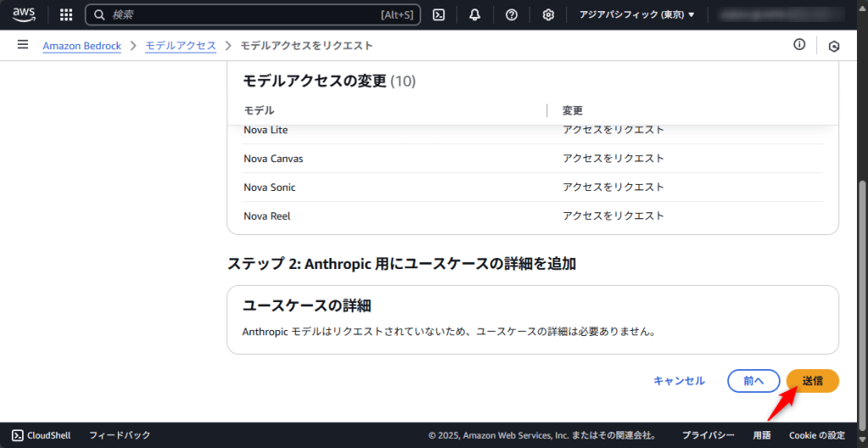Open the help question mark icon
The height and width of the screenshot is (448, 868).
pyautogui.click(x=511, y=15)
